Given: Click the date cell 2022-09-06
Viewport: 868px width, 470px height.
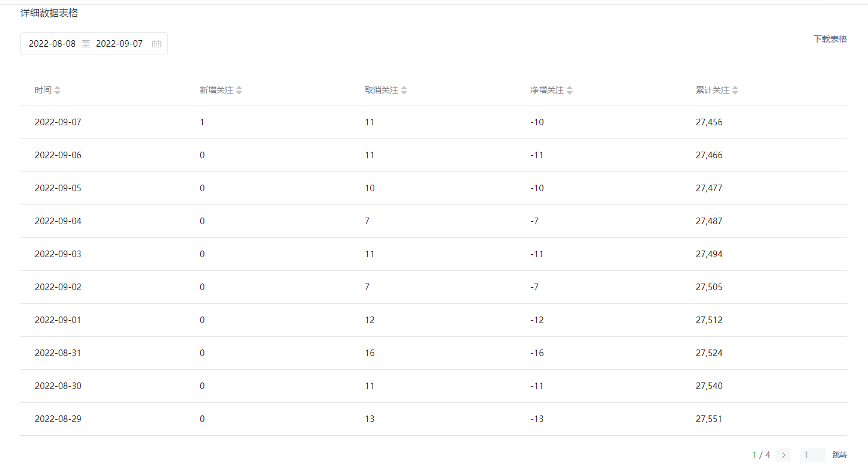Looking at the screenshot, I should tap(58, 155).
